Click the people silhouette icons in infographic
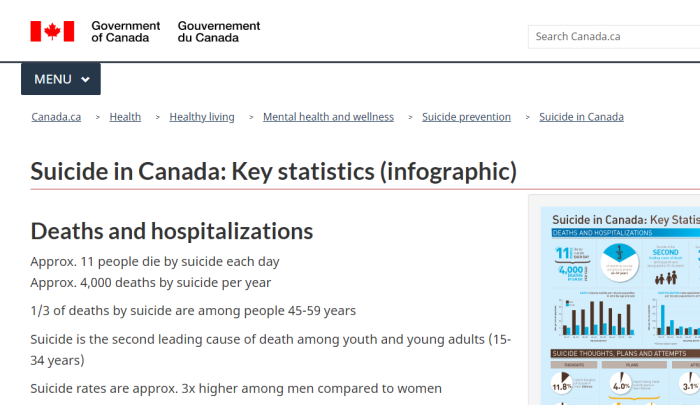Screen dimensions: 700x405 point(666,278)
